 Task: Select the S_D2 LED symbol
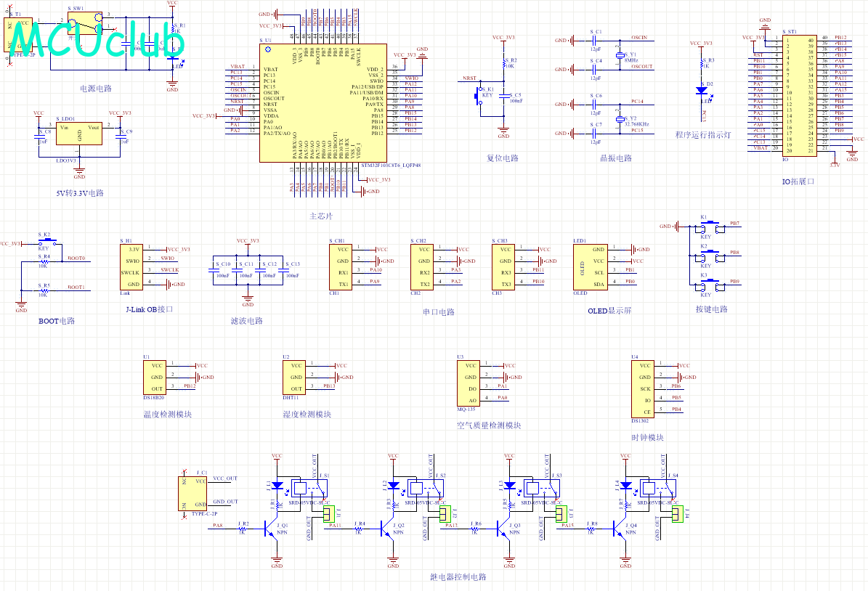click(702, 90)
